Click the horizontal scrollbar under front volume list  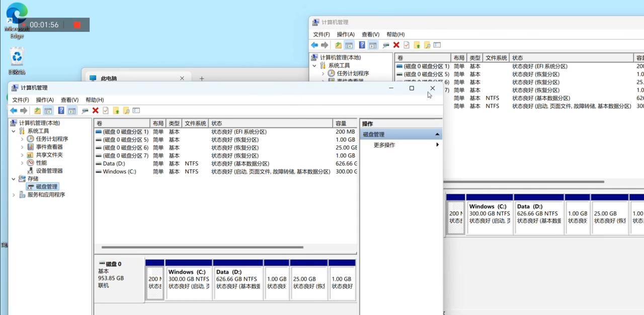(x=201, y=247)
